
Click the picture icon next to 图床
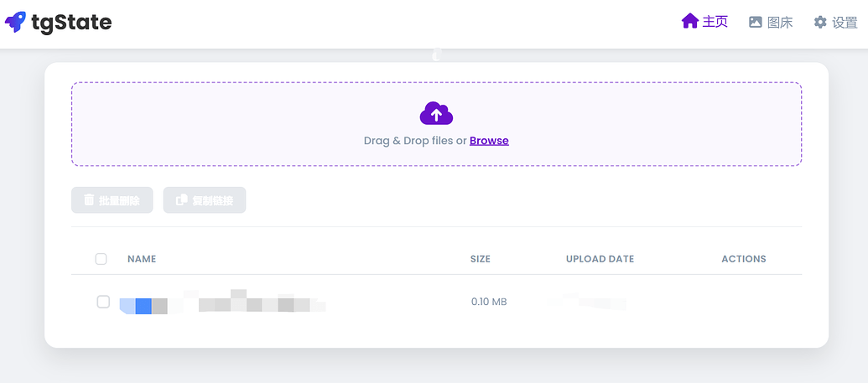pyautogui.click(x=755, y=22)
